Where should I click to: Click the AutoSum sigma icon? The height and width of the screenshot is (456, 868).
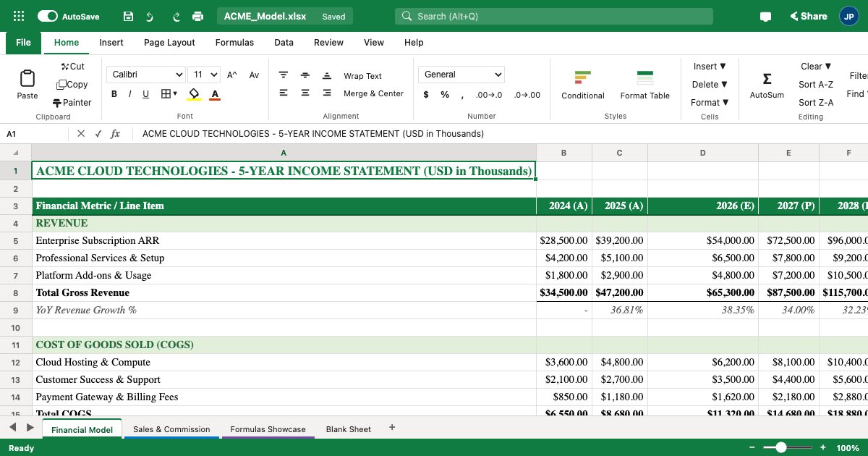767,79
